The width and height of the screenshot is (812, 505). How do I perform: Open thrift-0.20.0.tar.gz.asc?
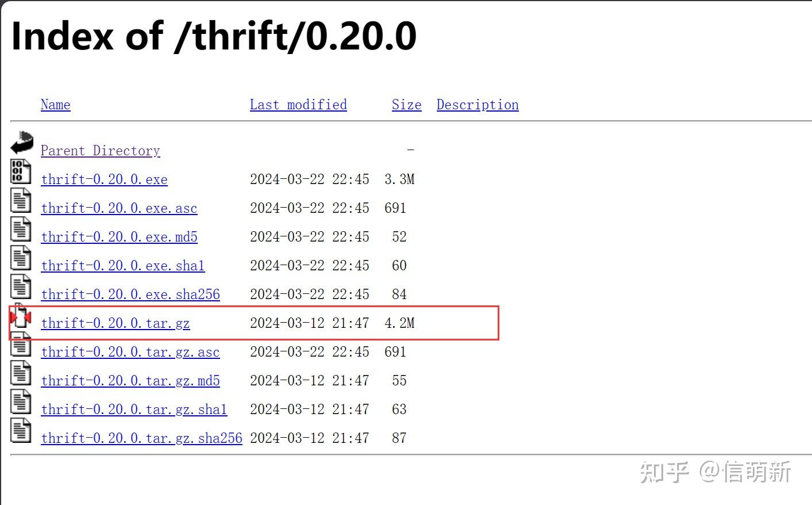pyautogui.click(x=130, y=352)
